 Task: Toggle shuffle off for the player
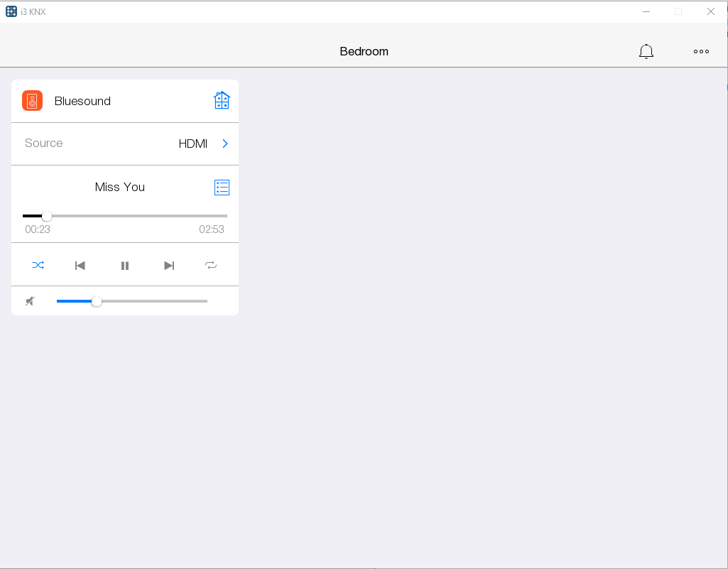point(38,264)
